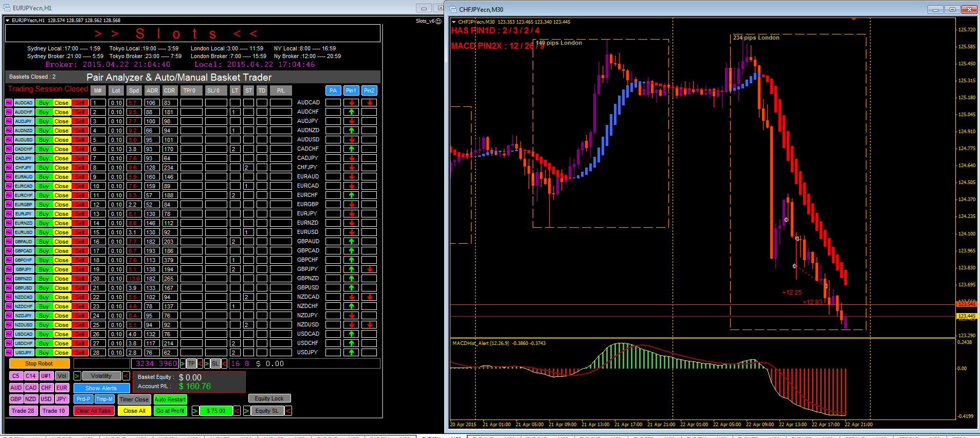Toggle the Equity Lock option
The image size is (980, 438).
269,398
